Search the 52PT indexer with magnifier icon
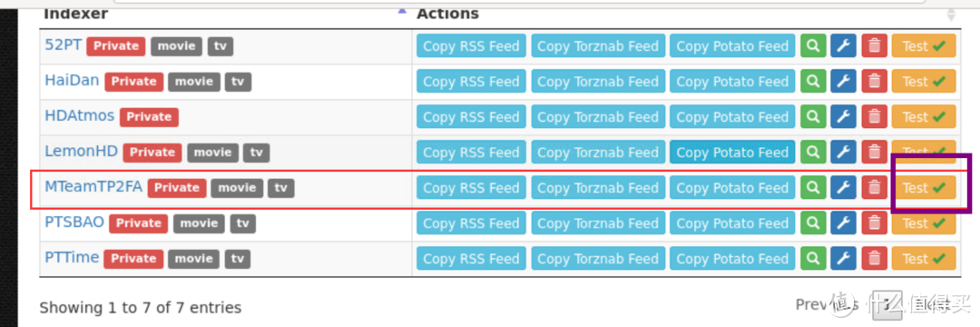Viewport: 980px width, 327px height. tap(813, 45)
